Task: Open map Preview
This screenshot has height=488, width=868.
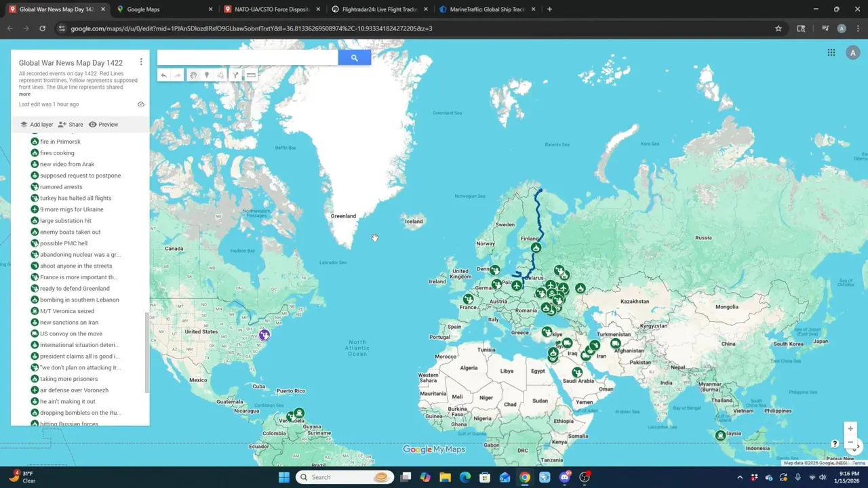Action: (x=103, y=125)
